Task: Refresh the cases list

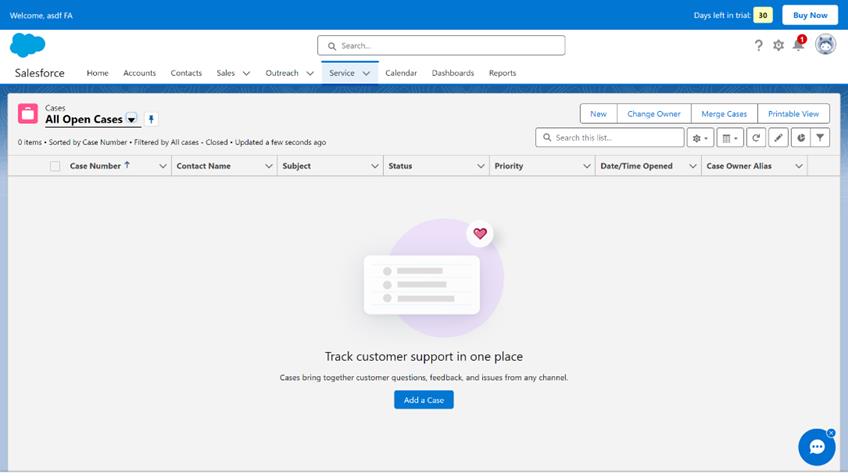Action: click(756, 138)
